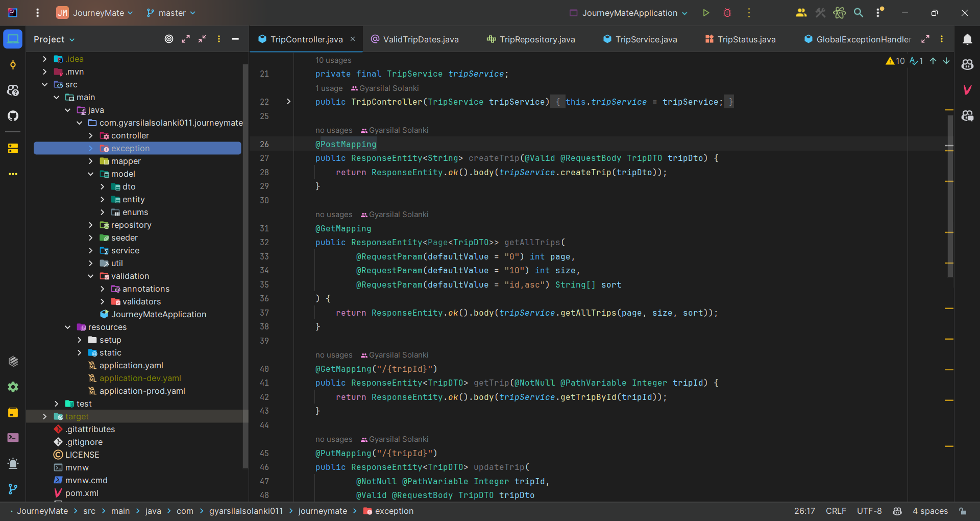Open the Commit tool window icon
Viewport: 980px width, 521px height.
click(x=13, y=65)
